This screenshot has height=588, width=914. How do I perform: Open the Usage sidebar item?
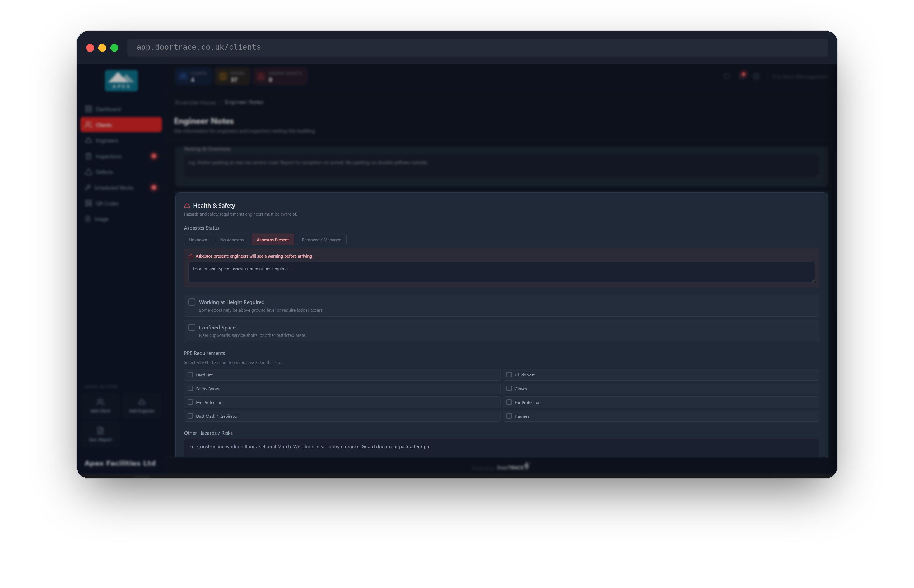[x=121, y=219]
